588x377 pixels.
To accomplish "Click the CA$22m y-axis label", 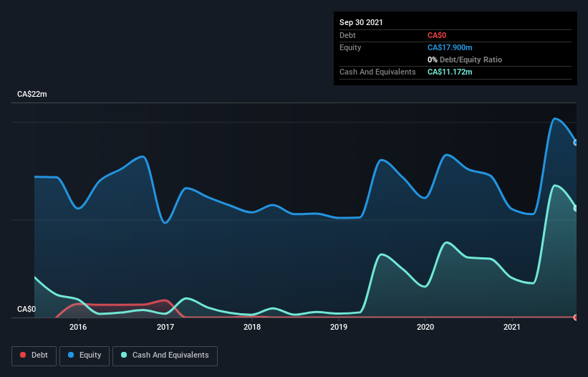I will [x=32, y=94].
